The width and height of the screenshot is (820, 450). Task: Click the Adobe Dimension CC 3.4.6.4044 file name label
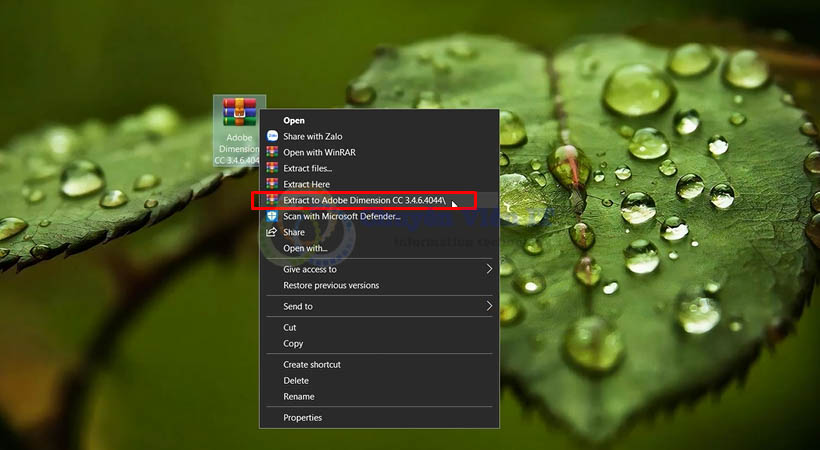tap(237, 149)
